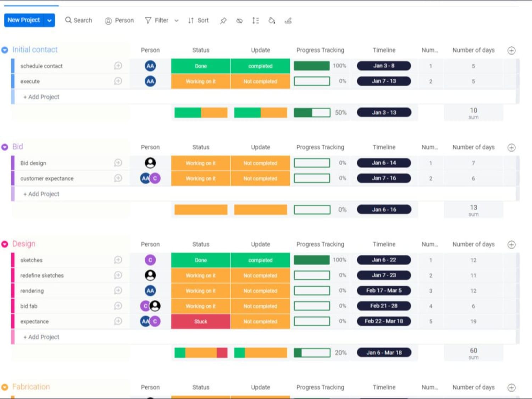Screen dimensions: 532x399
Task: Collapse the Initial contact group
Action: click(x=5, y=50)
